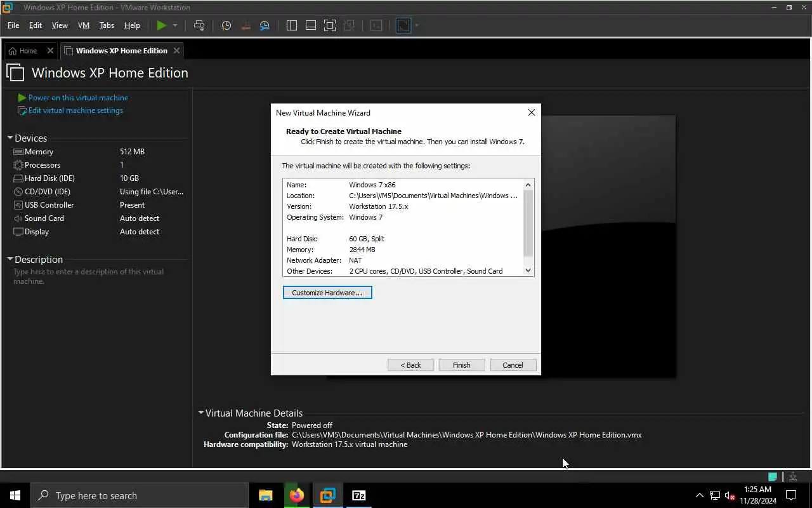This screenshot has width=812, height=508.
Task: Click the NAT network adapter value
Action: (x=355, y=260)
